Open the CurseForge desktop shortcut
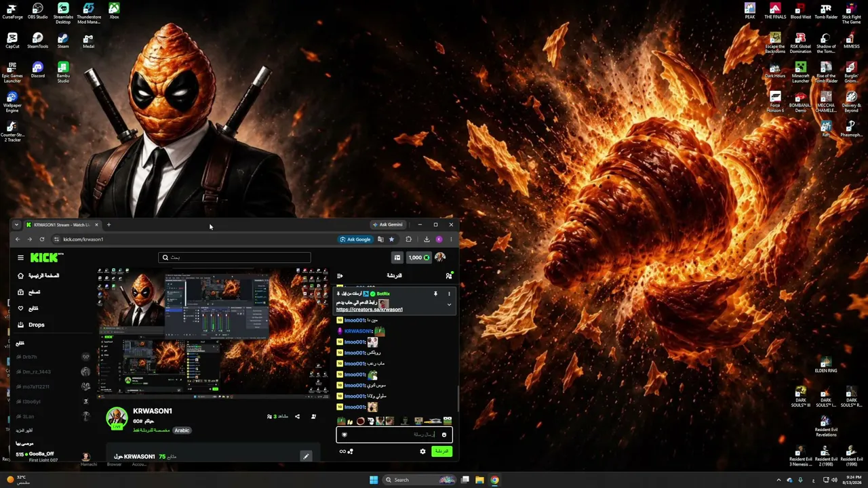The image size is (868, 488). pyautogui.click(x=12, y=11)
